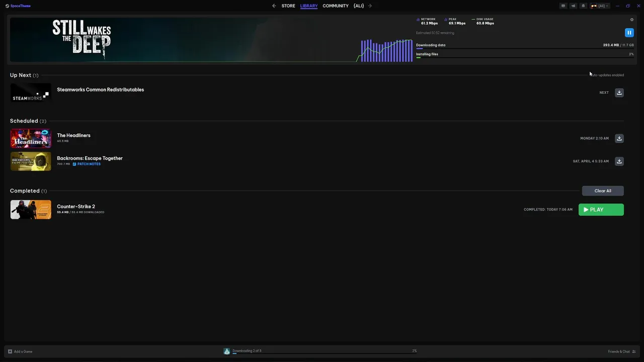Image resolution: width=644 pixels, height=362 pixels.
Task: Select Counter-Strike 2 title
Action: tap(76, 207)
